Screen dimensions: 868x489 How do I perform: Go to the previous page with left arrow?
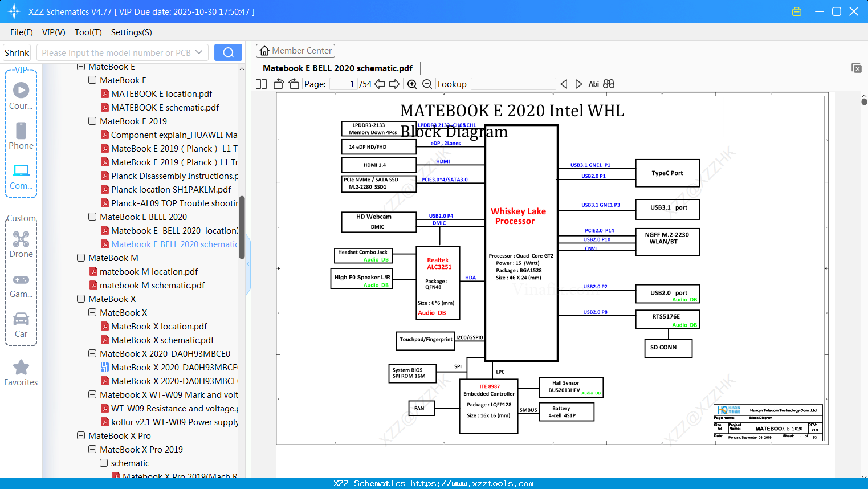(x=380, y=84)
